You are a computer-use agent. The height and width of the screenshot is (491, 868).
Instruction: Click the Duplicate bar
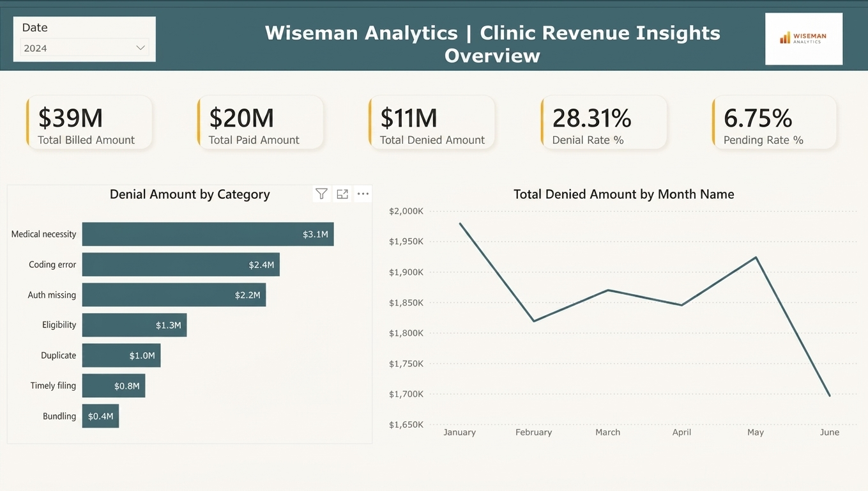[x=121, y=355]
